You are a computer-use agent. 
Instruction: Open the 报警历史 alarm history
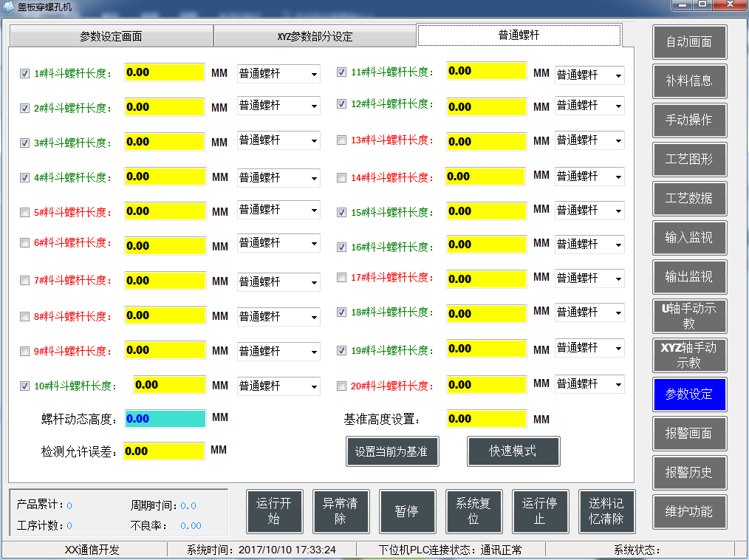pos(689,472)
